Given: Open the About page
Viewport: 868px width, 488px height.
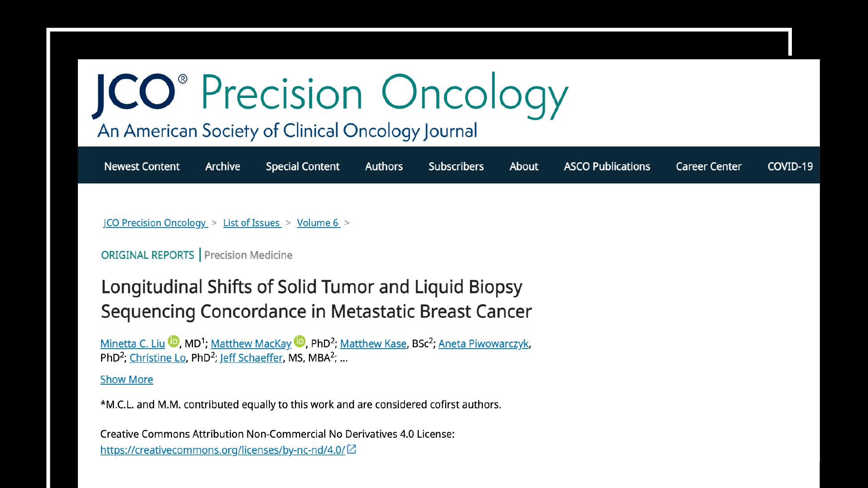Looking at the screenshot, I should click(x=523, y=166).
